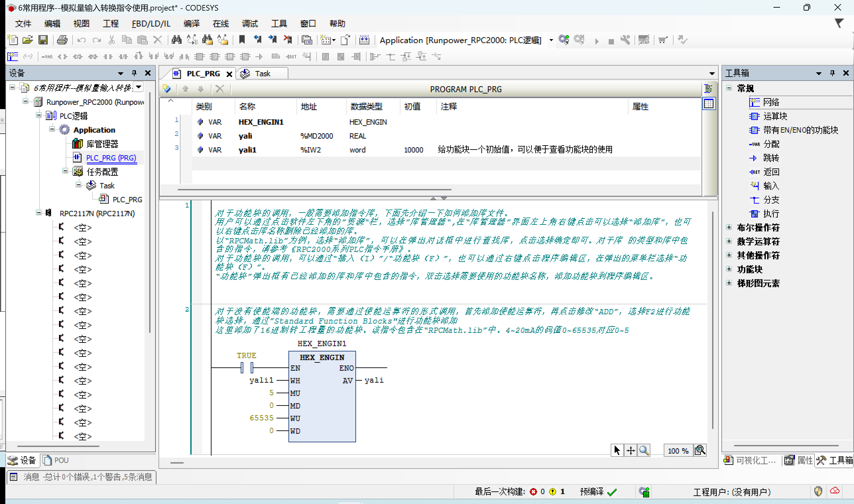Screen dimensions: 854x504
Task: Click the HEX_ENGIN function block in network 2
Action: pos(322,396)
